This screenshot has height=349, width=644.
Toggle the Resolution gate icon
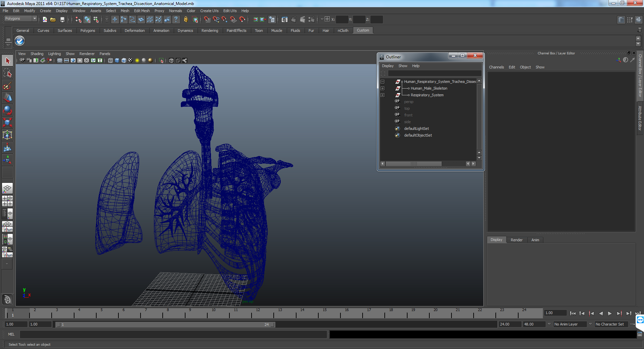click(73, 60)
